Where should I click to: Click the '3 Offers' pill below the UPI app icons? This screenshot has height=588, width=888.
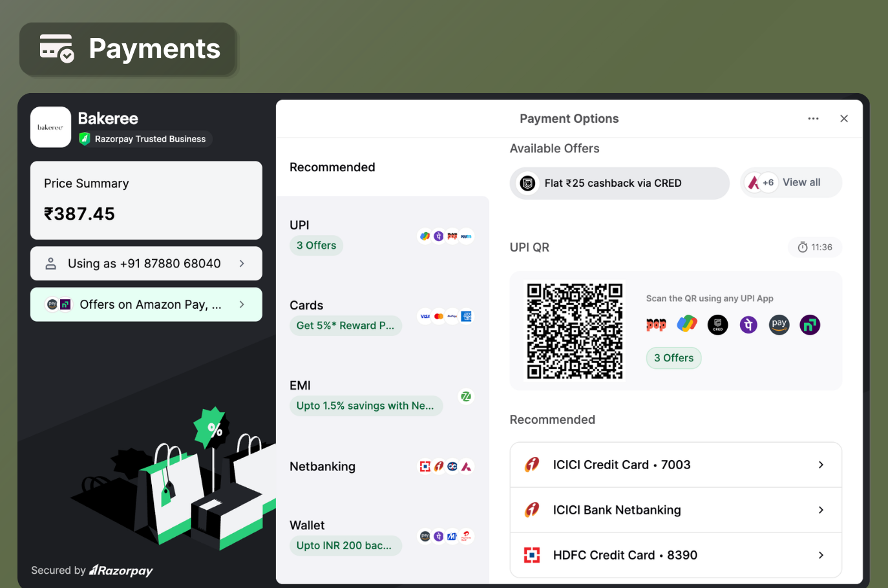[x=673, y=358]
